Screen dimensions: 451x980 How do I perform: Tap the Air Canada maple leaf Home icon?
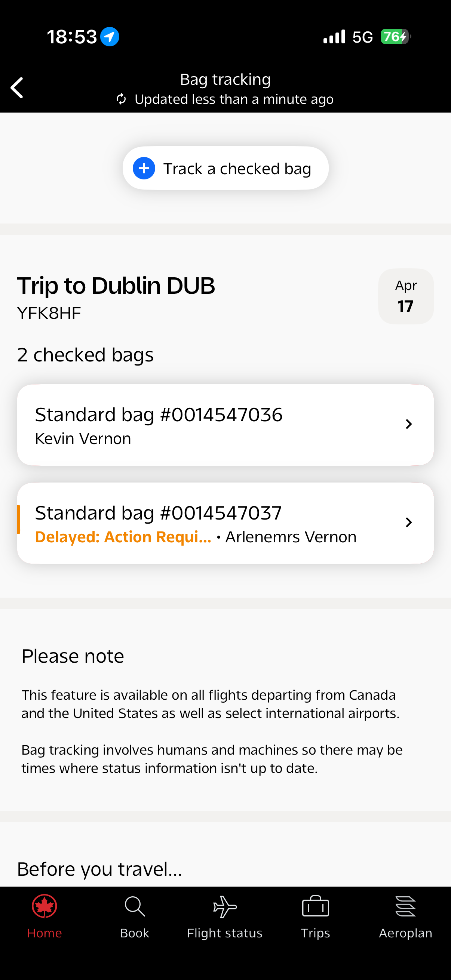(x=45, y=906)
